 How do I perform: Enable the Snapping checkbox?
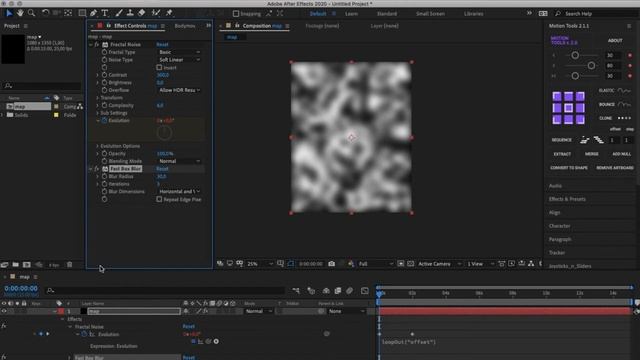[236, 13]
